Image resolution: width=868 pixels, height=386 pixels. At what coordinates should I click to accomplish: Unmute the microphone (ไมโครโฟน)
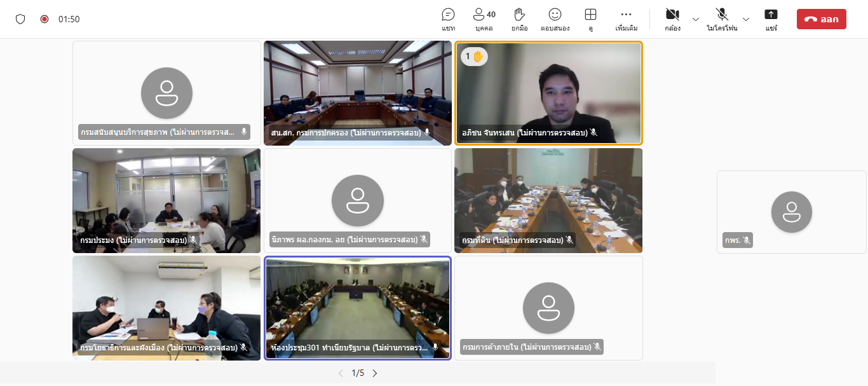click(722, 15)
